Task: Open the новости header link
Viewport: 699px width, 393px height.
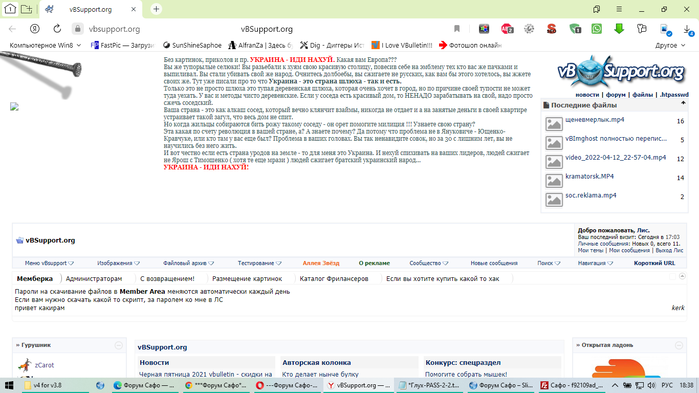Action: 587,94
